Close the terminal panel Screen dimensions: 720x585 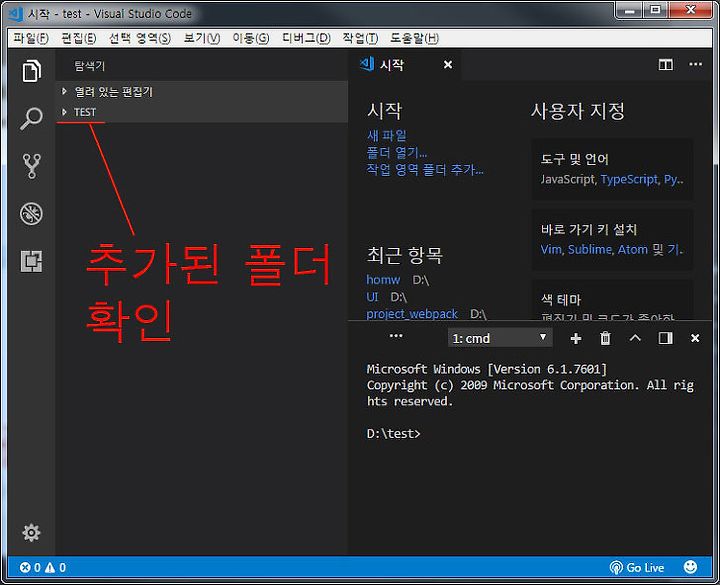point(695,338)
